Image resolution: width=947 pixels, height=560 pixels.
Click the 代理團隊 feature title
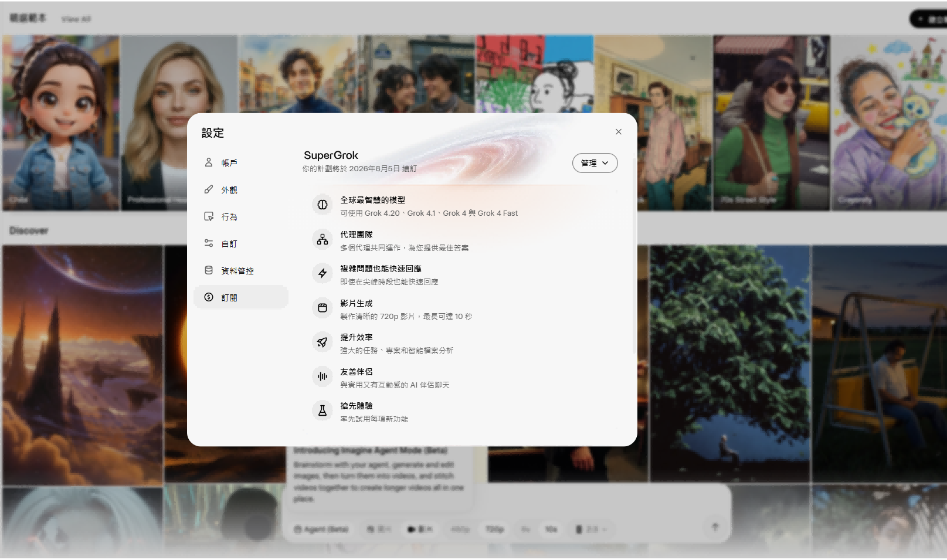point(357,235)
